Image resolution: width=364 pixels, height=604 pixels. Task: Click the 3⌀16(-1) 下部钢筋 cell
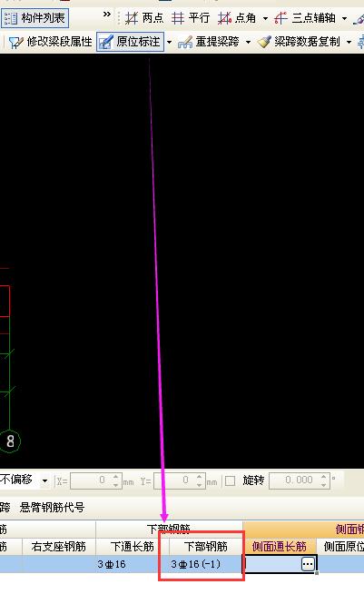tap(206, 564)
